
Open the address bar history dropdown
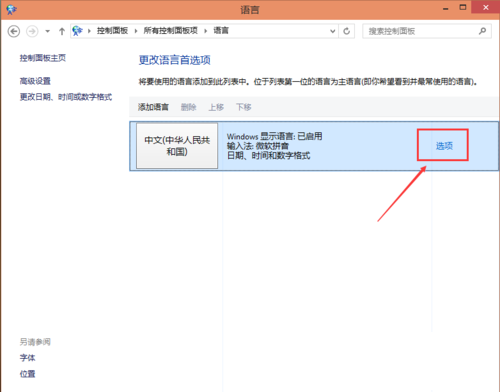[x=332, y=31]
